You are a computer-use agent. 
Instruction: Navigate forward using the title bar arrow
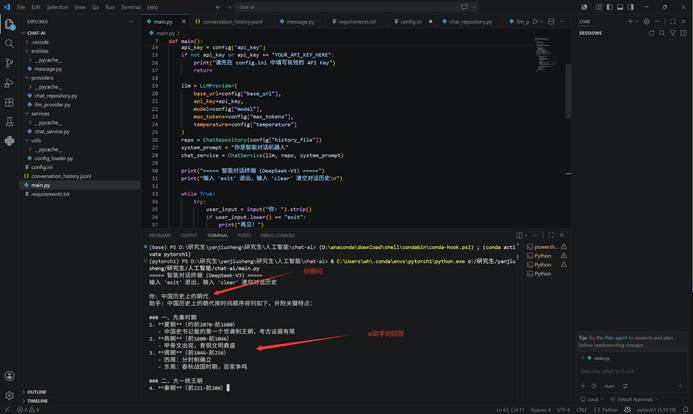click(229, 7)
